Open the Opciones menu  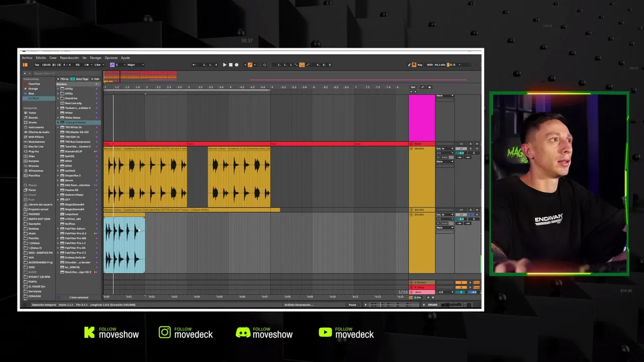(111, 58)
